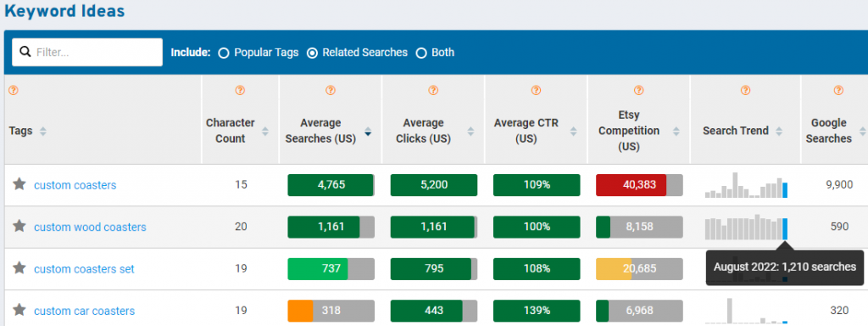Sort by Google Searches column
868x326 pixels.
click(x=862, y=132)
